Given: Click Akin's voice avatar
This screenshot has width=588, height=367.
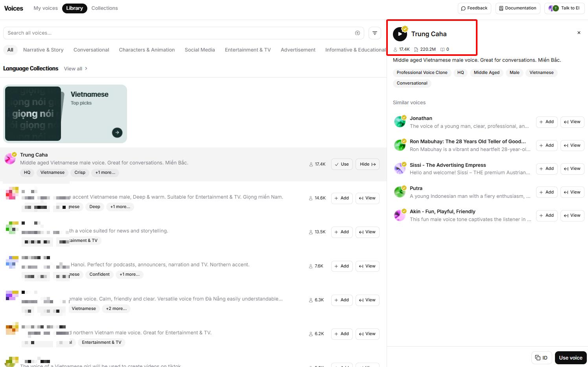Looking at the screenshot, I should point(400,215).
